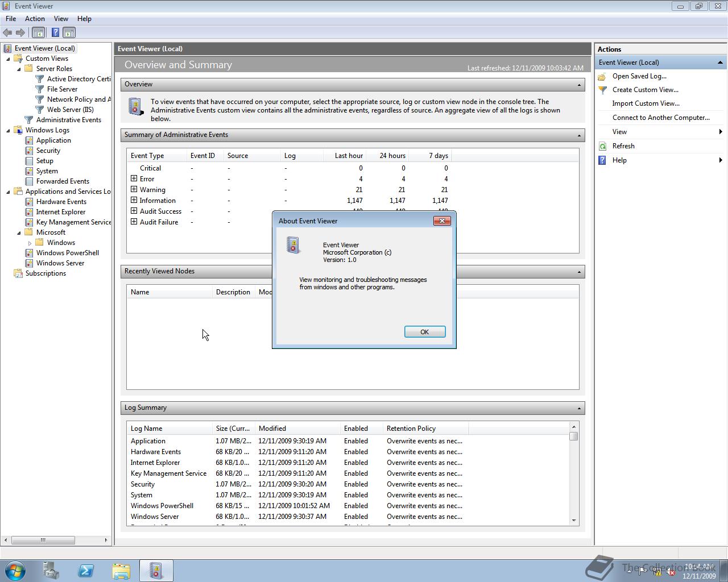Collapse the Microsoft folder node
The image size is (728, 582).
coord(19,232)
